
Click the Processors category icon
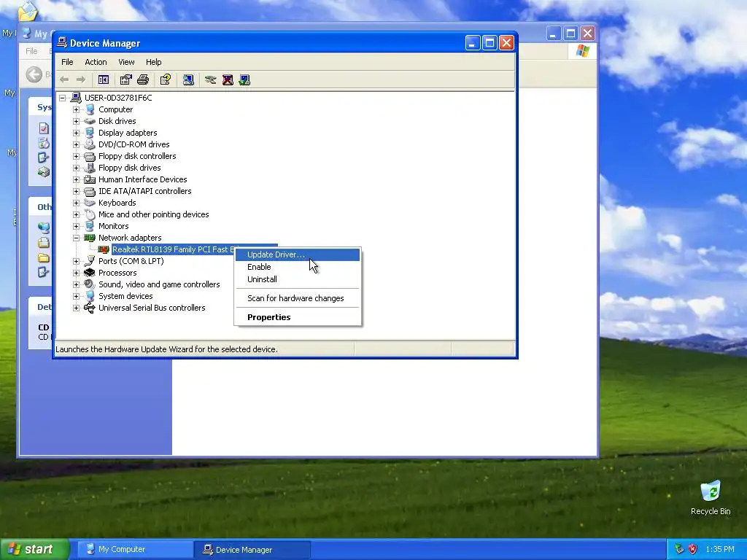pyautogui.click(x=90, y=273)
